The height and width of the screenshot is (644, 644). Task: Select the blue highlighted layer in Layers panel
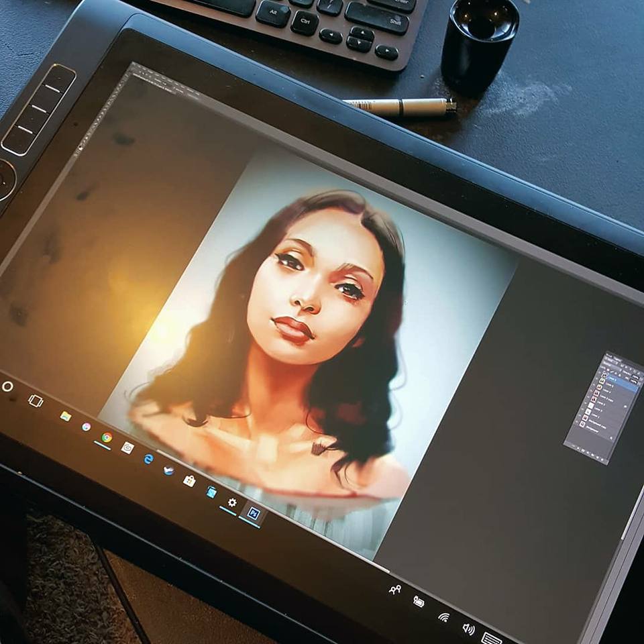[621, 382]
